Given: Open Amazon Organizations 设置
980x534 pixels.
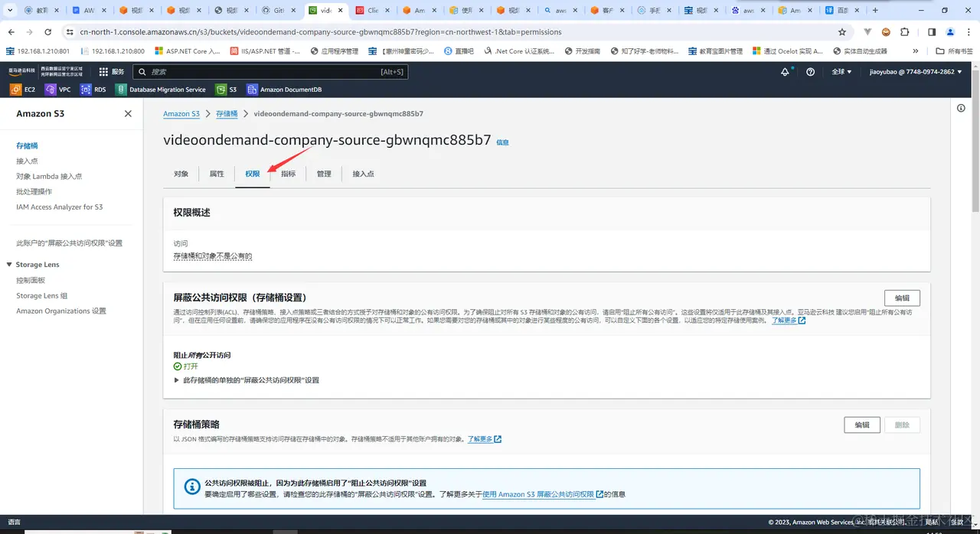Looking at the screenshot, I should (61, 311).
